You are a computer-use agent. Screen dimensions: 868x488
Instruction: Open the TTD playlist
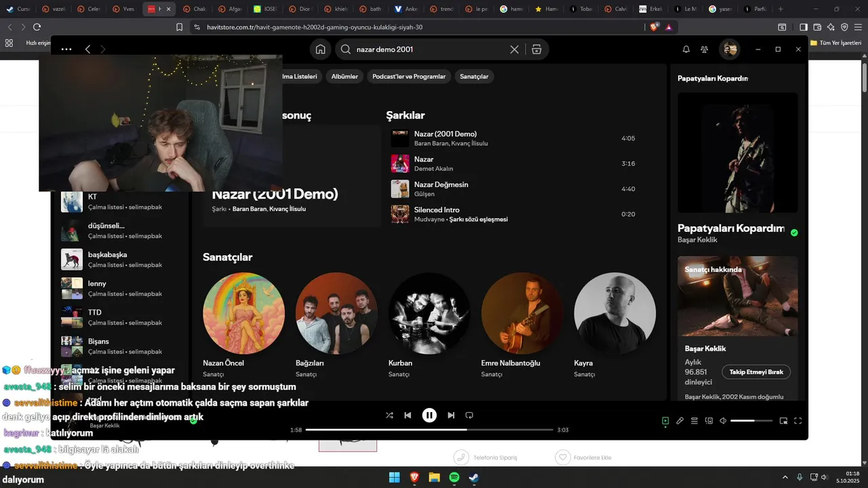121,317
